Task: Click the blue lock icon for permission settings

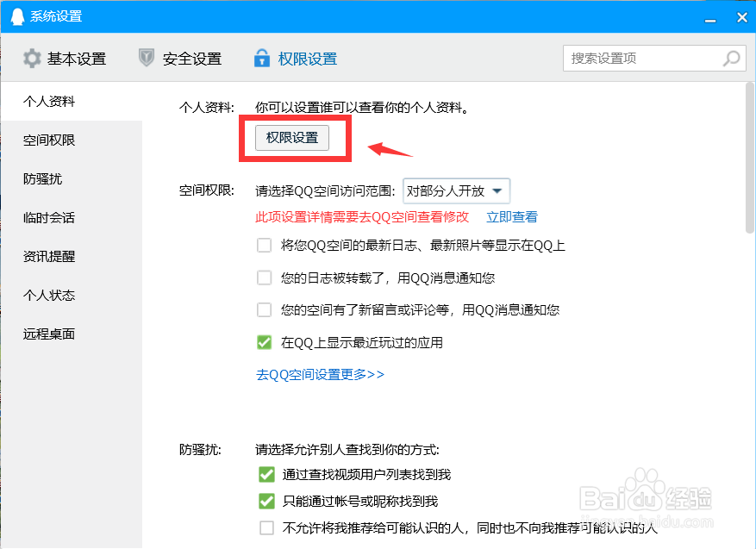Action: point(262,58)
